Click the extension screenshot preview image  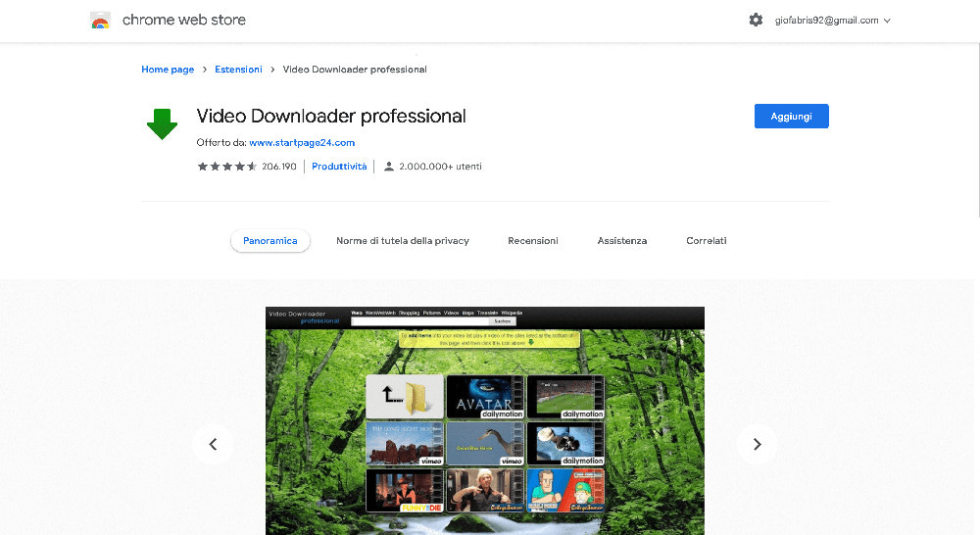485,420
